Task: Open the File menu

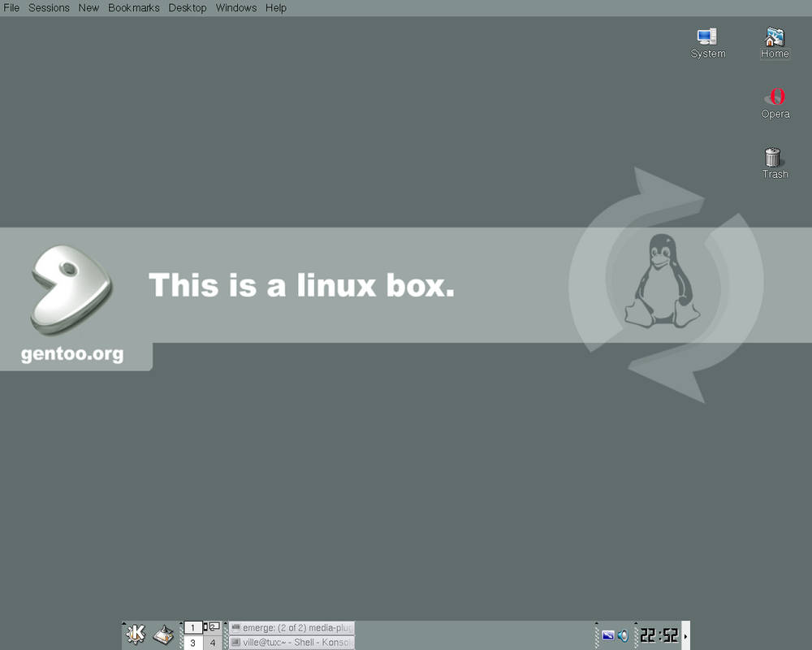Action: tap(11, 8)
